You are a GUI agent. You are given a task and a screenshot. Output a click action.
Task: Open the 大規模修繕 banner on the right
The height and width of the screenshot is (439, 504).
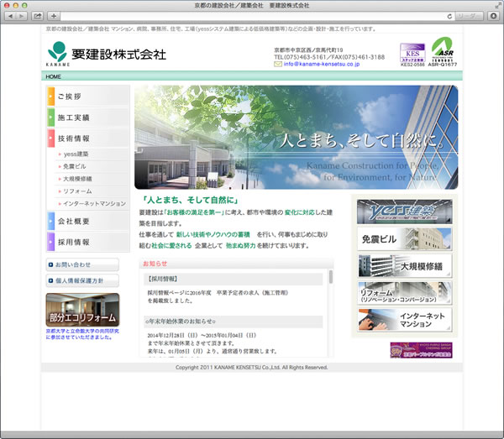404,266
